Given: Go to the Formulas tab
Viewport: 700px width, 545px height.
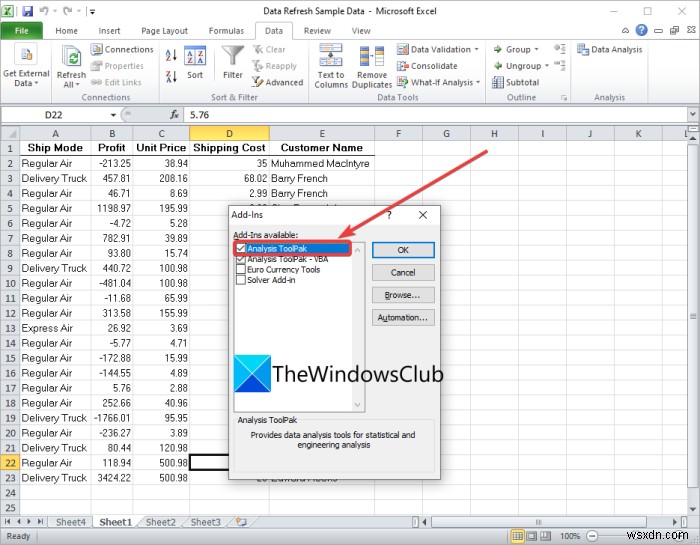Looking at the screenshot, I should (x=226, y=31).
